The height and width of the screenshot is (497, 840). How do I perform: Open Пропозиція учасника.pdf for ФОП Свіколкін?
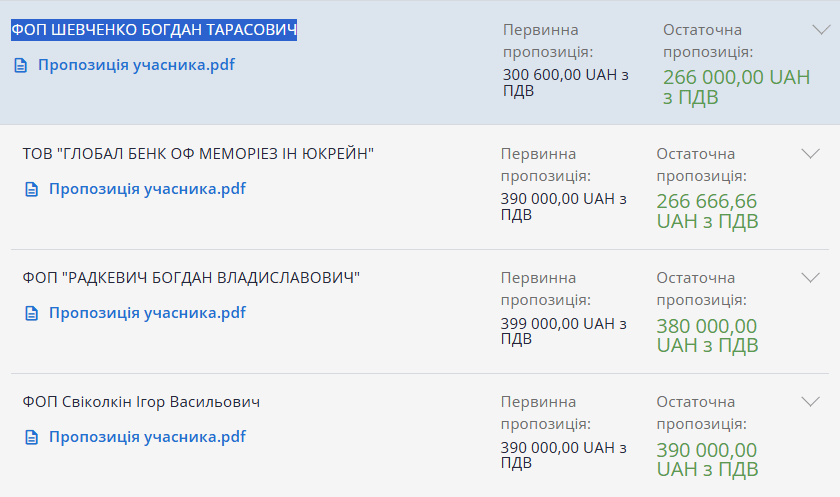pos(147,437)
